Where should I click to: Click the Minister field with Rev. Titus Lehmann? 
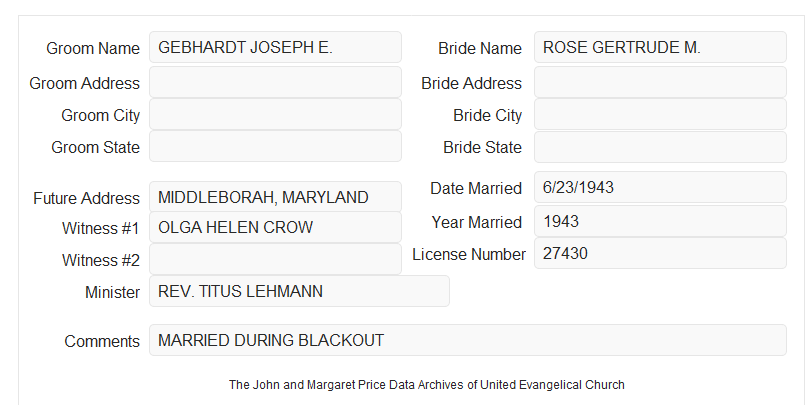299,291
